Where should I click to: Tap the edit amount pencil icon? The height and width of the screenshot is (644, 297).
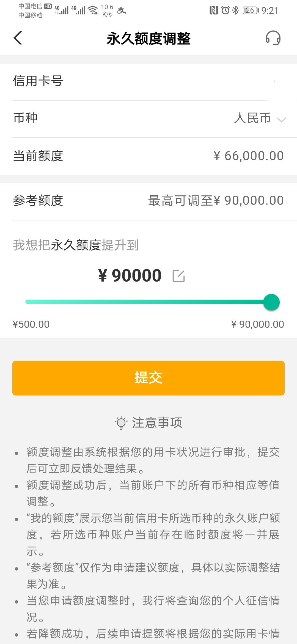178,276
